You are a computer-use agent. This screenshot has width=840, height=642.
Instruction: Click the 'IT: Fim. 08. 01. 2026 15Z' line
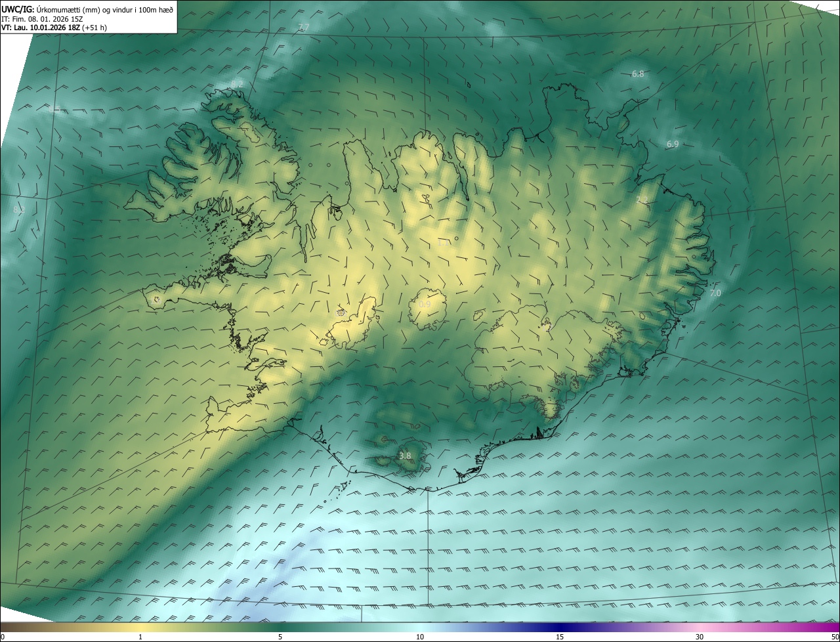[43, 19]
